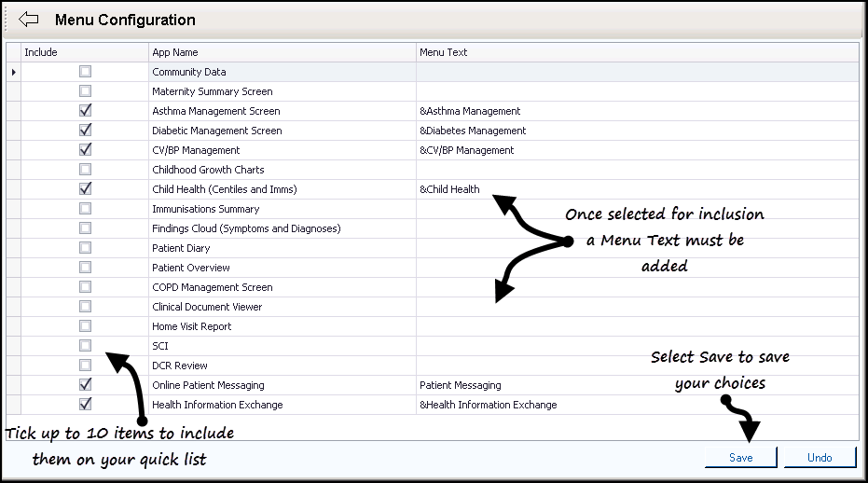Click the empty Menu Text cell for SCI
Viewport: 868px width, 483px height.
[637, 346]
